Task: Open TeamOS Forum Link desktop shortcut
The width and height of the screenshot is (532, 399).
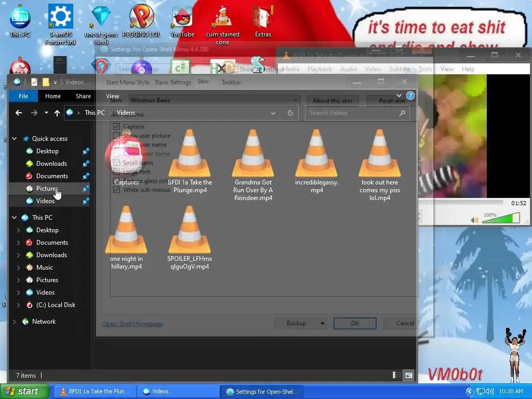Action: (x=61, y=24)
